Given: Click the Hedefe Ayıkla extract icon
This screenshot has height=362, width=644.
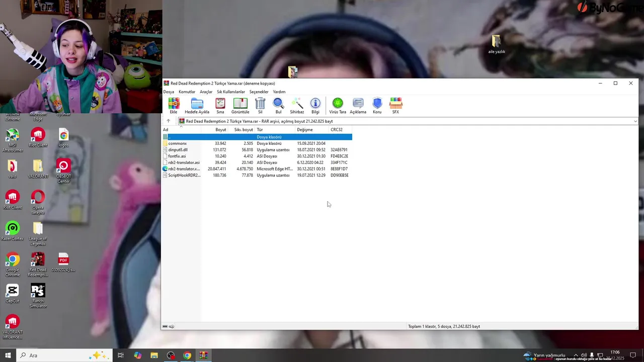Looking at the screenshot, I should tap(197, 106).
